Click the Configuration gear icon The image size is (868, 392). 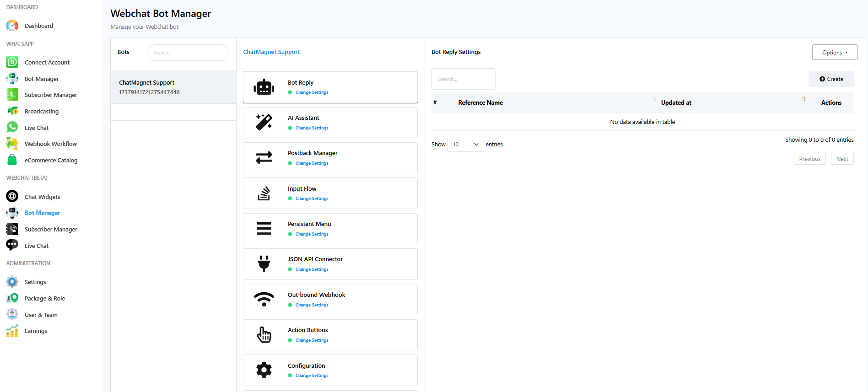click(x=264, y=370)
